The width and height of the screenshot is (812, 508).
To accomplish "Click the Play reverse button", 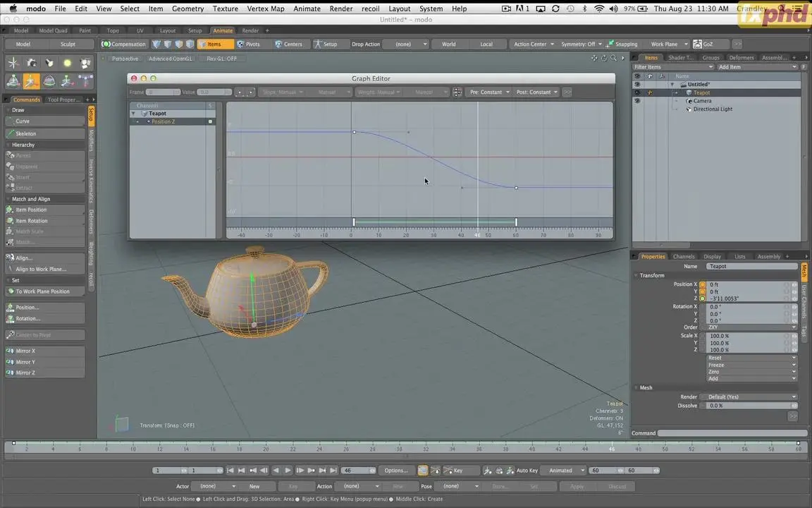I will pyautogui.click(x=276, y=471).
